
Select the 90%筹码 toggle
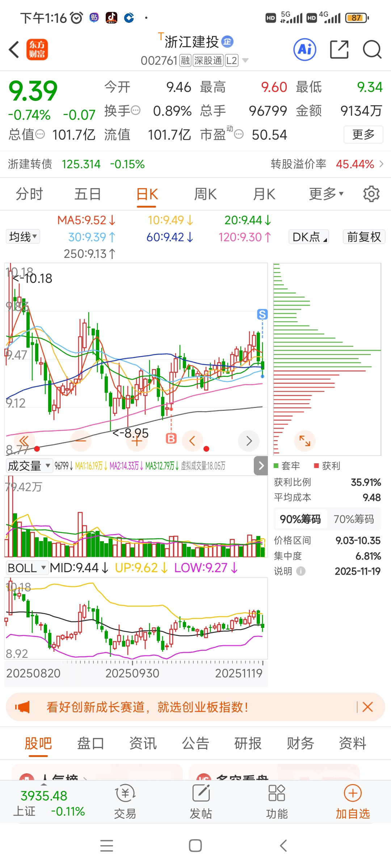click(x=300, y=519)
